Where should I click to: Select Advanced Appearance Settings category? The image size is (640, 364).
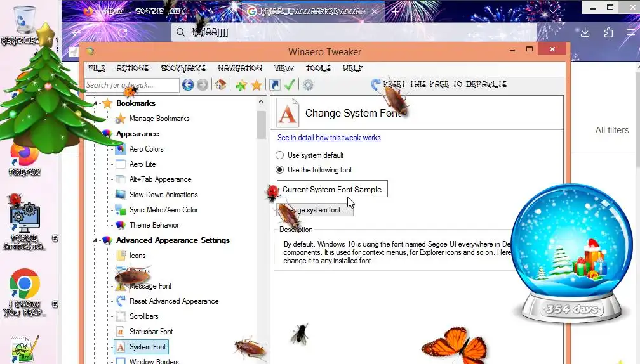coord(173,240)
